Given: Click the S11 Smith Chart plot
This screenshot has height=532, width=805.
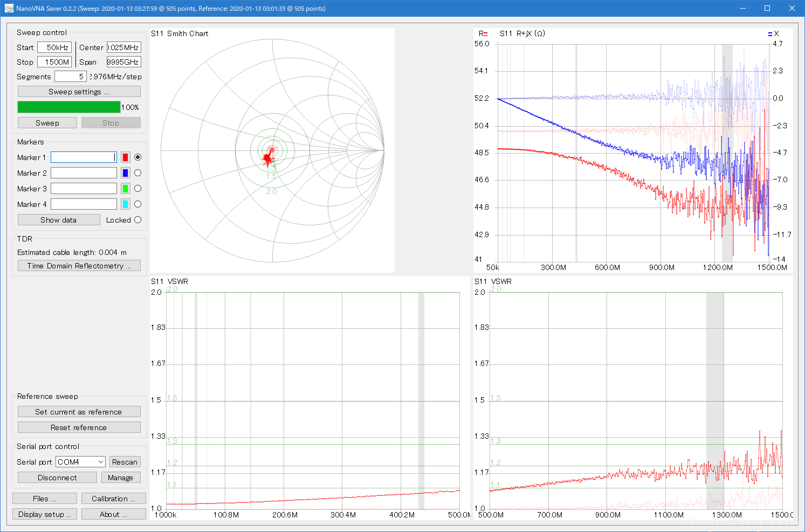Looking at the screenshot, I should (x=272, y=150).
